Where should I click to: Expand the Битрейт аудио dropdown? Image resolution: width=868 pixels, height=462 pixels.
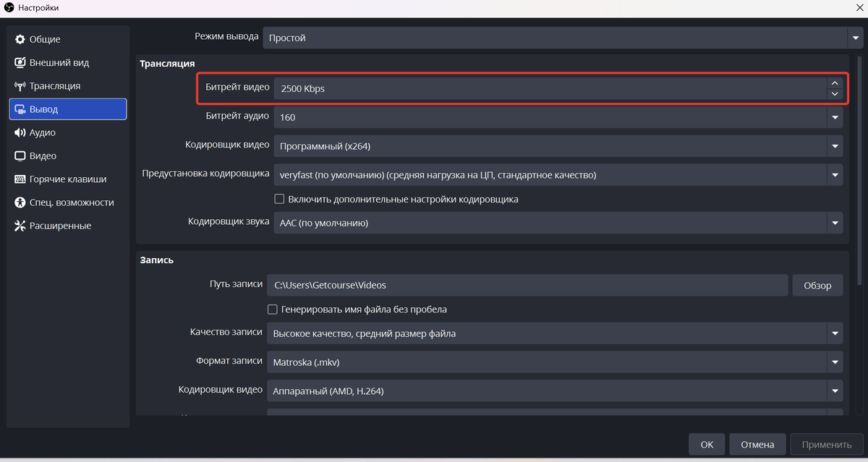(x=558, y=117)
